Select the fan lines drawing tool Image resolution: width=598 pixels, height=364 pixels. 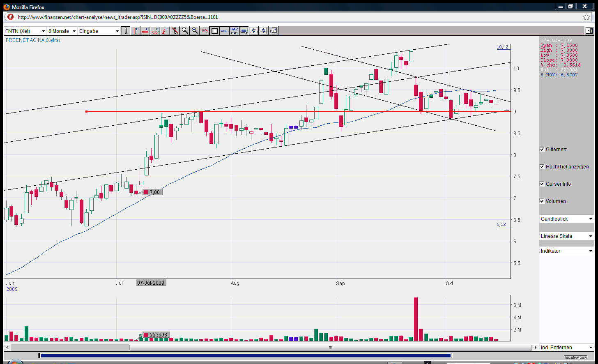pos(165,31)
